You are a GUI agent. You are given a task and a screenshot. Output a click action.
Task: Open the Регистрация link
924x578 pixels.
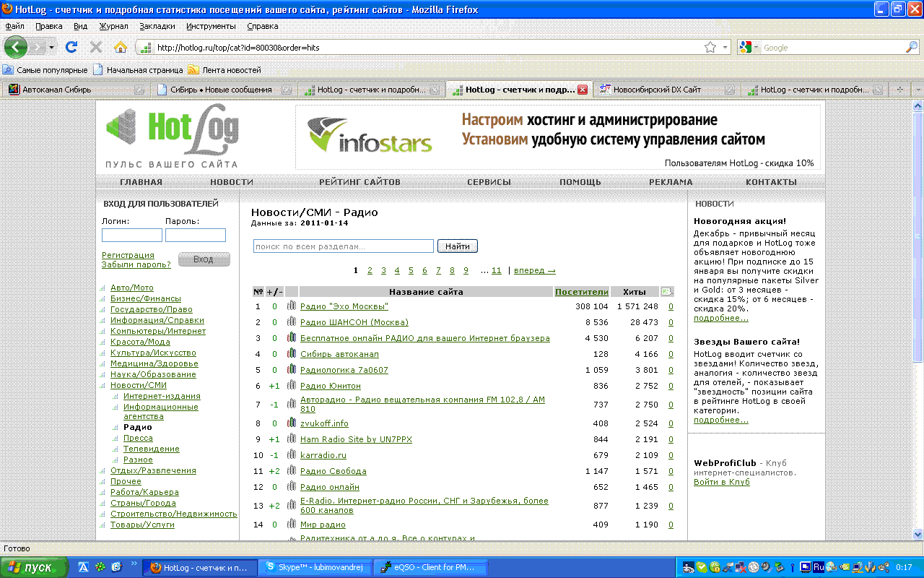pyautogui.click(x=128, y=255)
